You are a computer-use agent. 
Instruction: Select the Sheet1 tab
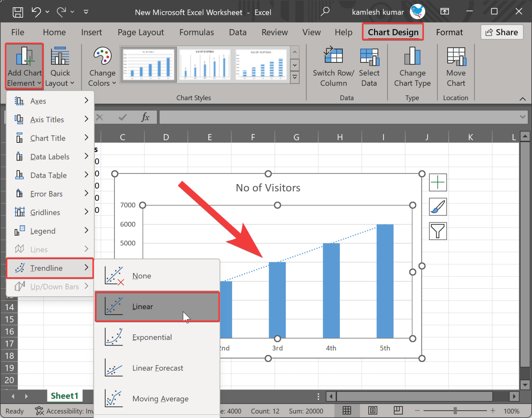pos(64,395)
